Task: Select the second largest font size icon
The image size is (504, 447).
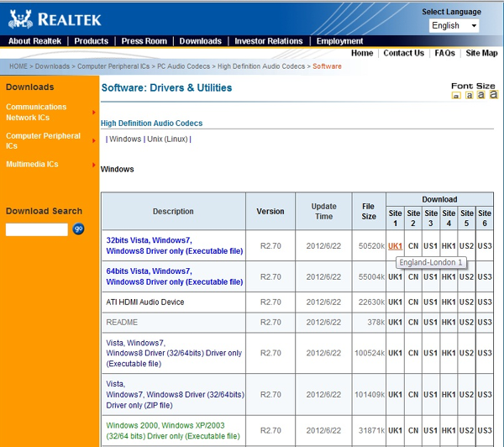Action: tap(480, 95)
